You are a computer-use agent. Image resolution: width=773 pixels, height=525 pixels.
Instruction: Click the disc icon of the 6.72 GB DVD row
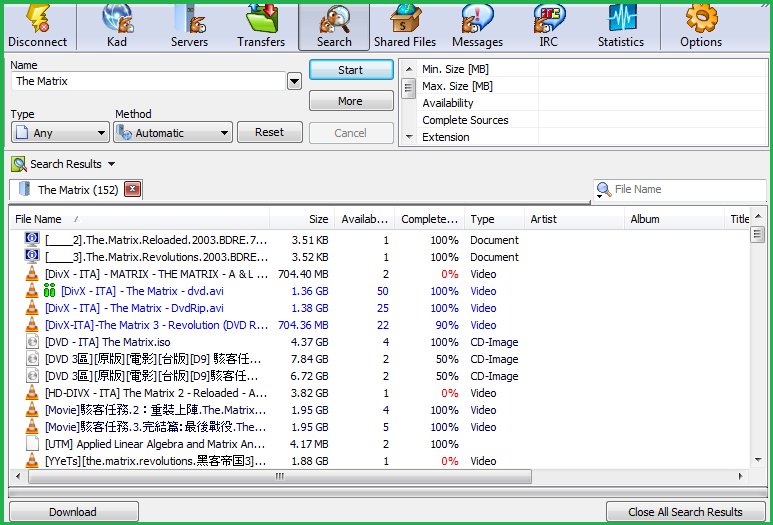[x=33, y=376]
